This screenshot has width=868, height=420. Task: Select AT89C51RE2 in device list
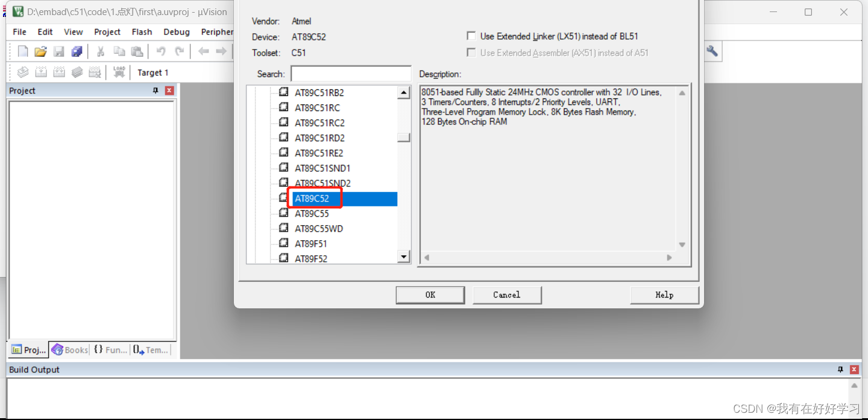click(x=319, y=153)
